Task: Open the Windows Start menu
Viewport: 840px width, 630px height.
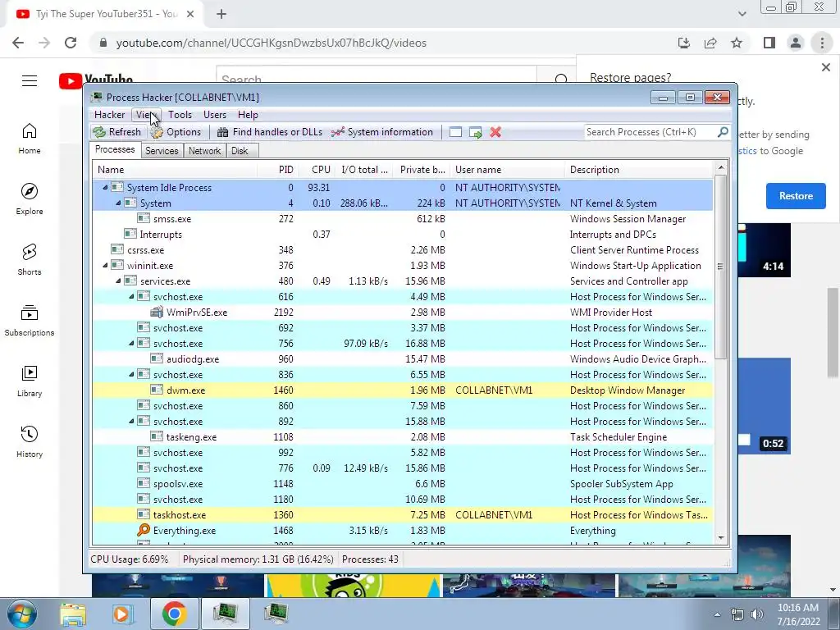Action: 22,614
